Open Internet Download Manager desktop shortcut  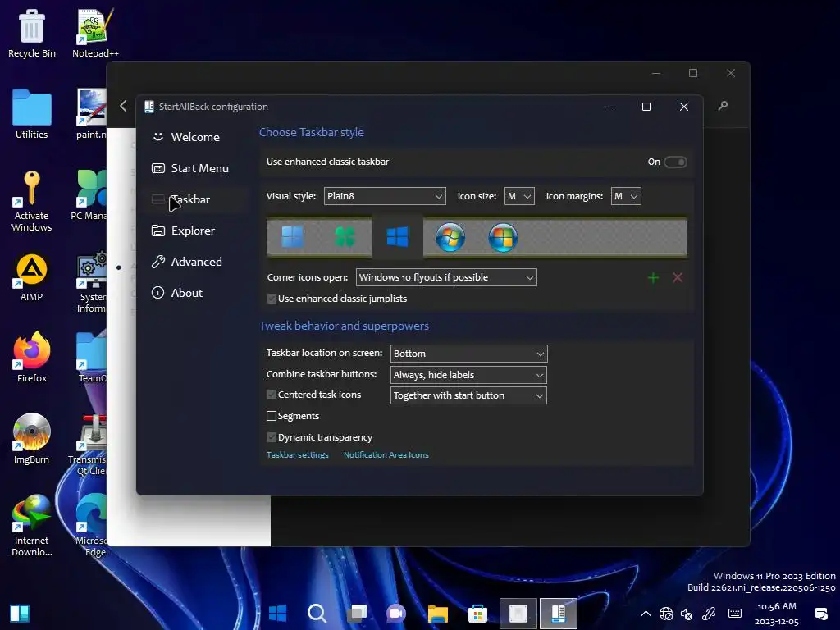click(x=32, y=525)
